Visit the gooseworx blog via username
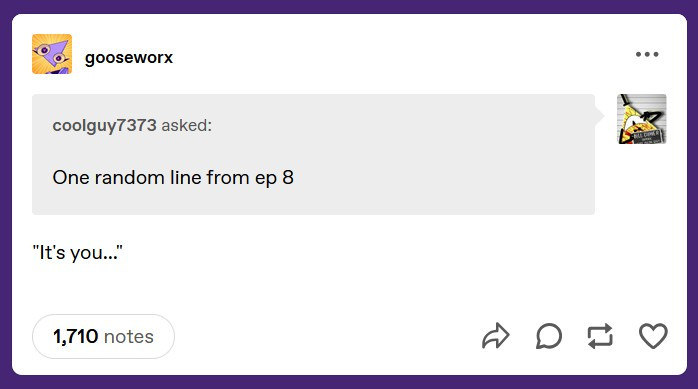The height and width of the screenshot is (389, 698). (129, 57)
